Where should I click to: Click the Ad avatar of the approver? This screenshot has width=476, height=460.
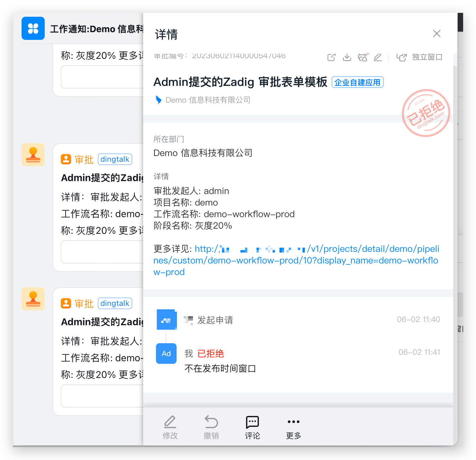pyautogui.click(x=166, y=354)
